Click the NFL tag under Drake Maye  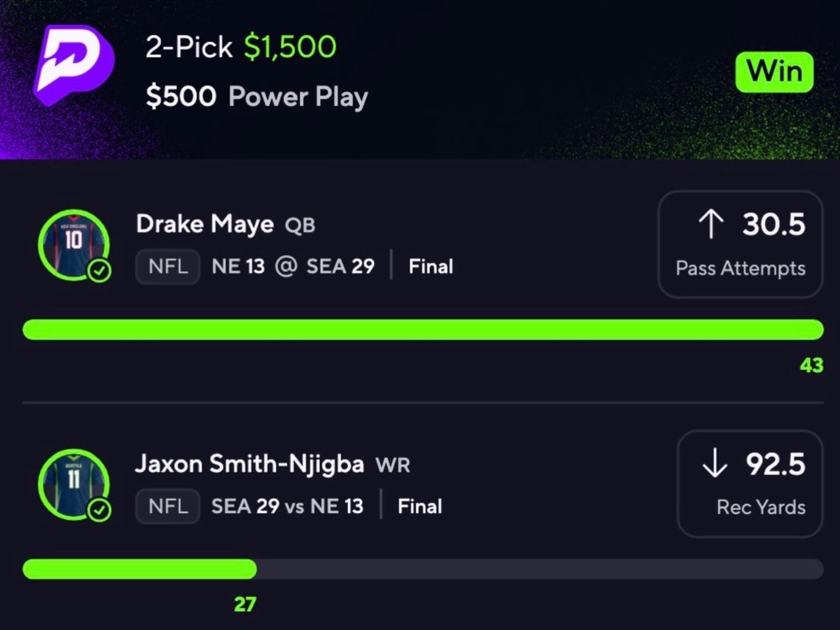(168, 266)
